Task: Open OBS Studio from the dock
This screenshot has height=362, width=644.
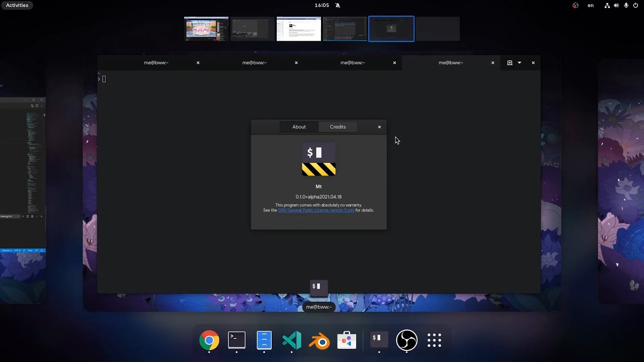Action: click(x=407, y=340)
